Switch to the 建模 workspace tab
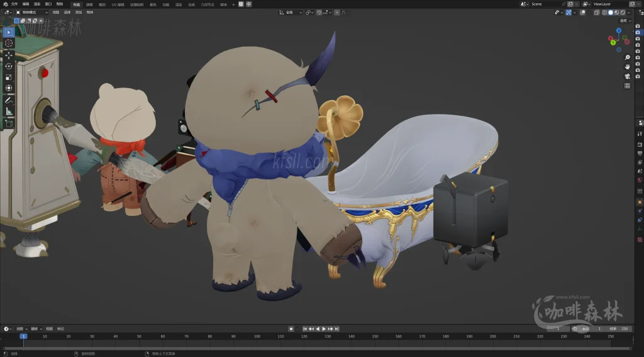 [x=89, y=4]
